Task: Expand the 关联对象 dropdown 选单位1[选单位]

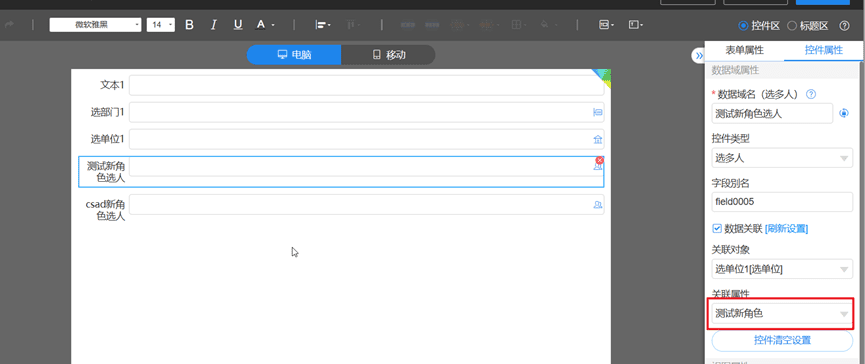Action: (x=782, y=269)
